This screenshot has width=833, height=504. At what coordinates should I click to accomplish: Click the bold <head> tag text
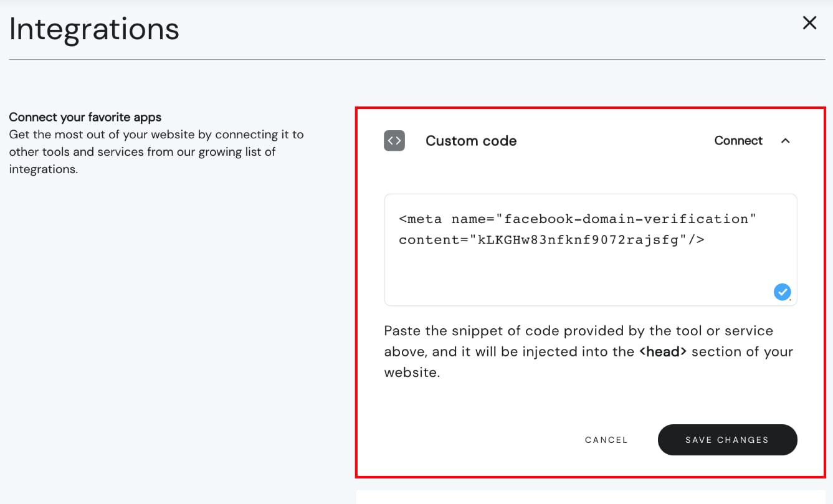[x=662, y=351]
